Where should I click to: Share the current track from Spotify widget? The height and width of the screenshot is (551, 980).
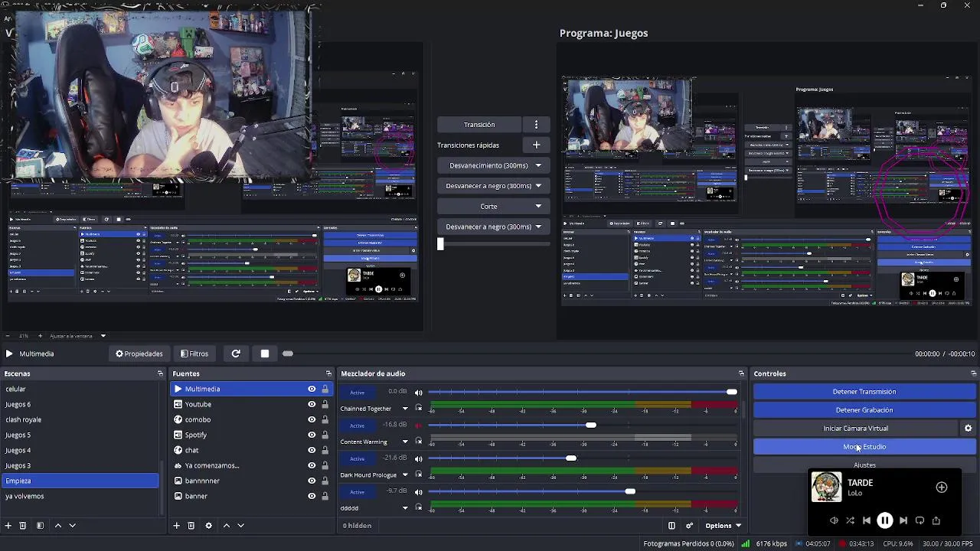click(936, 520)
